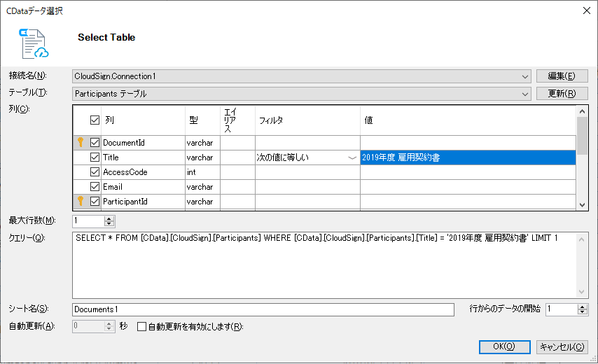598x364 pixels.
Task: Click the CData cloud document icon
Action: click(x=34, y=43)
